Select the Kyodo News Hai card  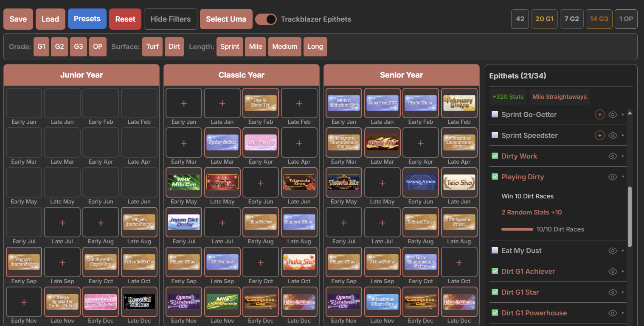click(x=261, y=103)
